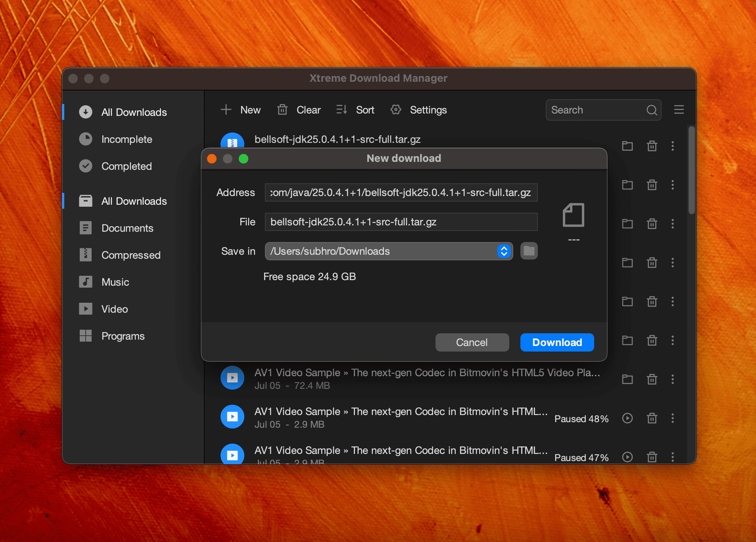Click trash icon in row just above AV1 72.4 MB
The image size is (756, 542).
(652, 340)
